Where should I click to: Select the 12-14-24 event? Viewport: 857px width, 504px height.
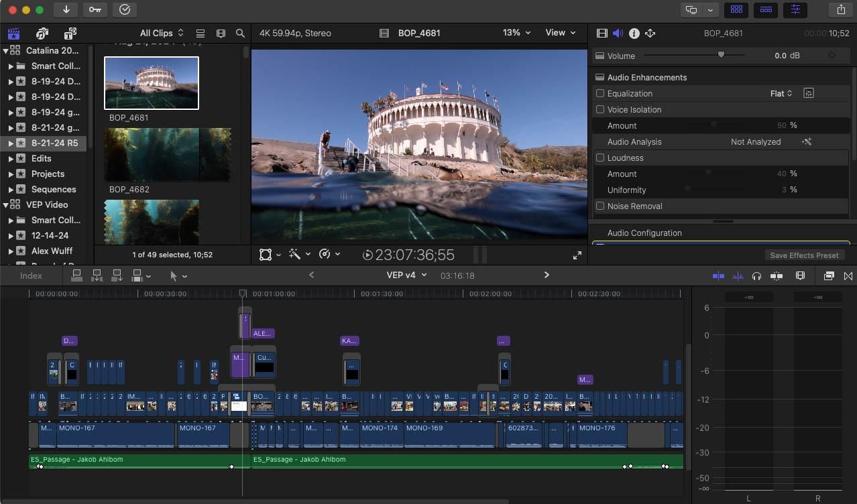click(50, 235)
